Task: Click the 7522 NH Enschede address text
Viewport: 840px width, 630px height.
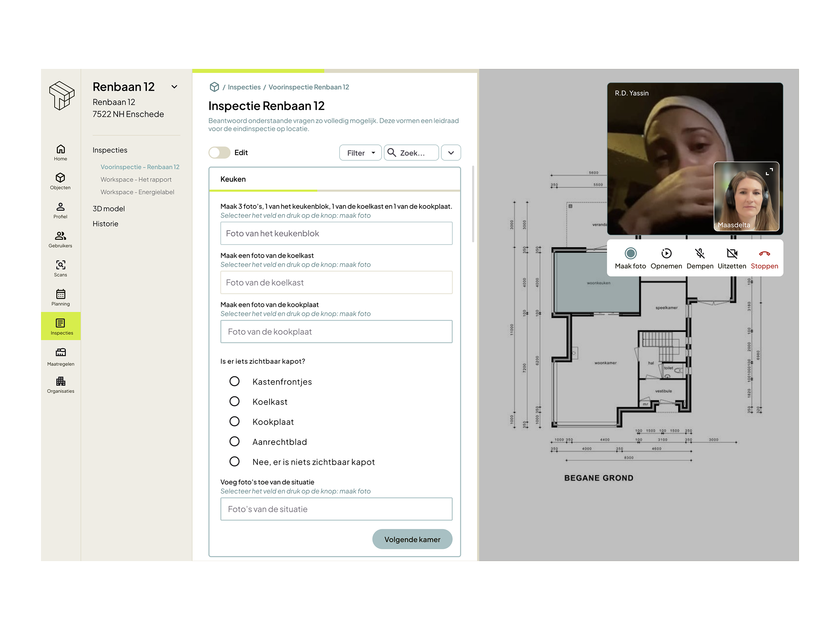Action: tap(128, 114)
